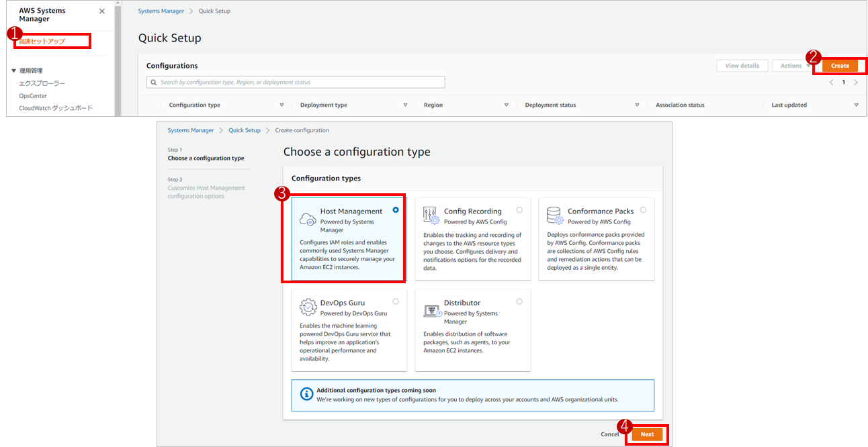The height and width of the screenshot is (447, 868).
Task: Open エクスプローラー in the sidebar
Action: coord(42,83)
